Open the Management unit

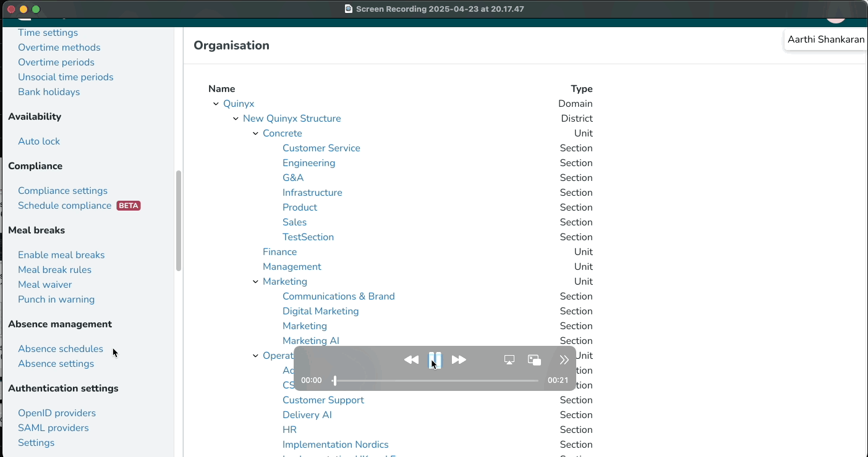[x=292, y=267]
